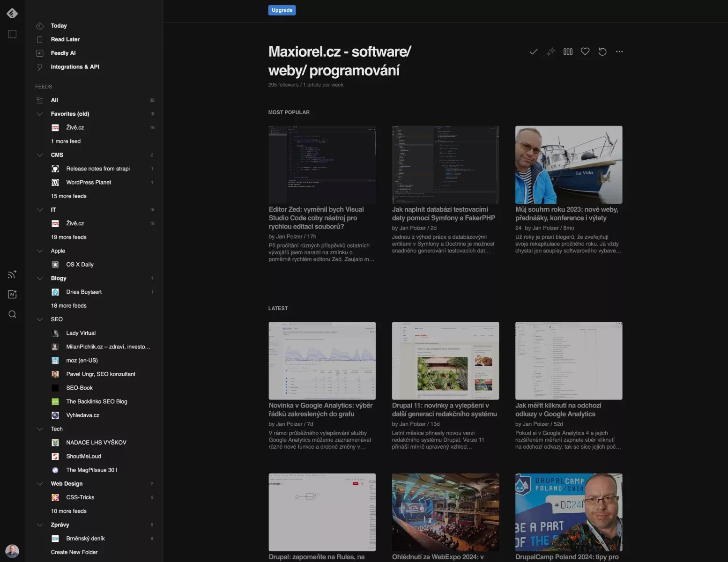Open the add feed (follow sources) icon
Screen dimensions: 728x562
(12, 274)
